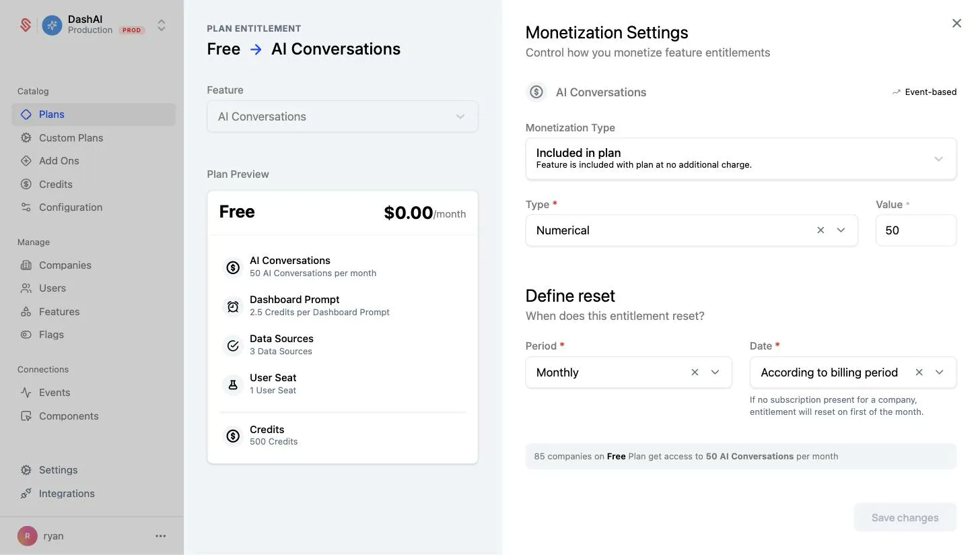The height and width of the screenshot is (555, 980).
Task: Open the Companies section icon
Action: [x=26, y=265]
